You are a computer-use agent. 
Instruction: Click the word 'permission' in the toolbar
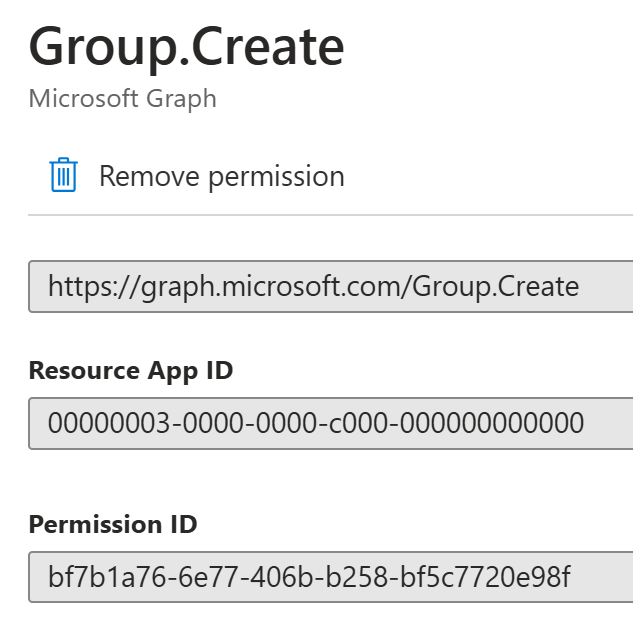[x=276, y=178]
